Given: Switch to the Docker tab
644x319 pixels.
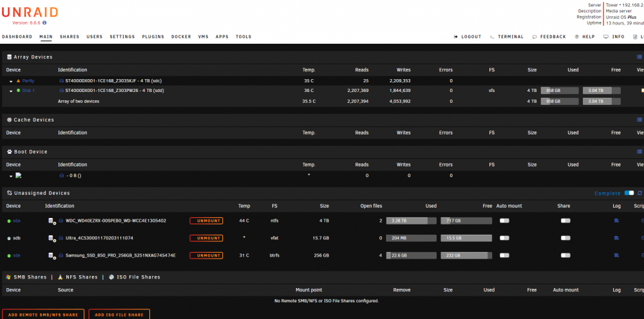Looking at the screenshot, I should tap(181, 37).
